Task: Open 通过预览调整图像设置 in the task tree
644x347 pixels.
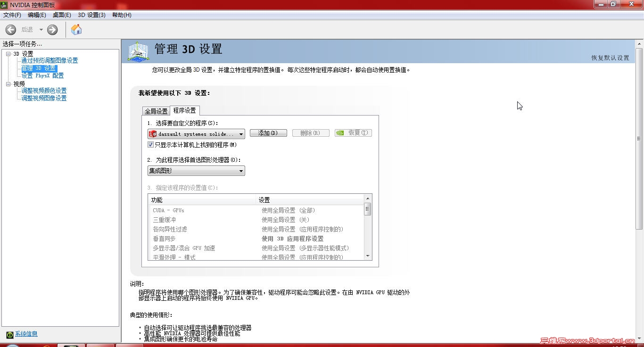Action: (50, 60)
